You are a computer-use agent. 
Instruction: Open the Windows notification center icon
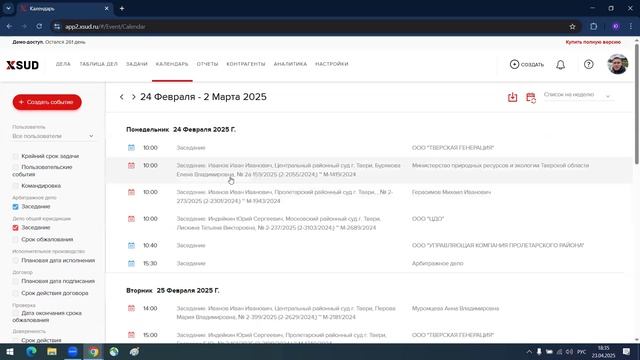(x=627, y=351)
